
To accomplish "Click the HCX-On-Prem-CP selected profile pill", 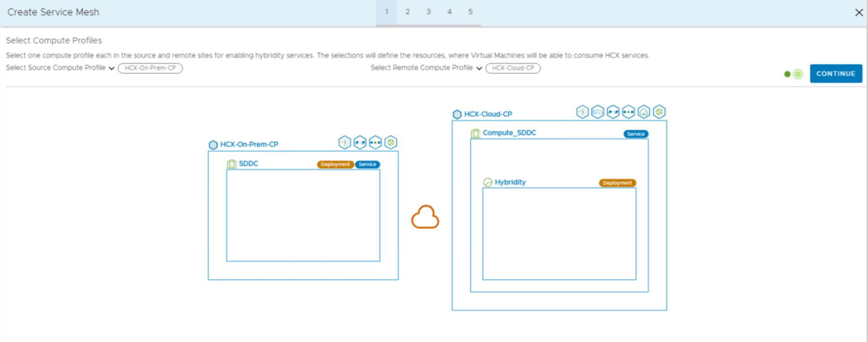I will tap(150, 68).
